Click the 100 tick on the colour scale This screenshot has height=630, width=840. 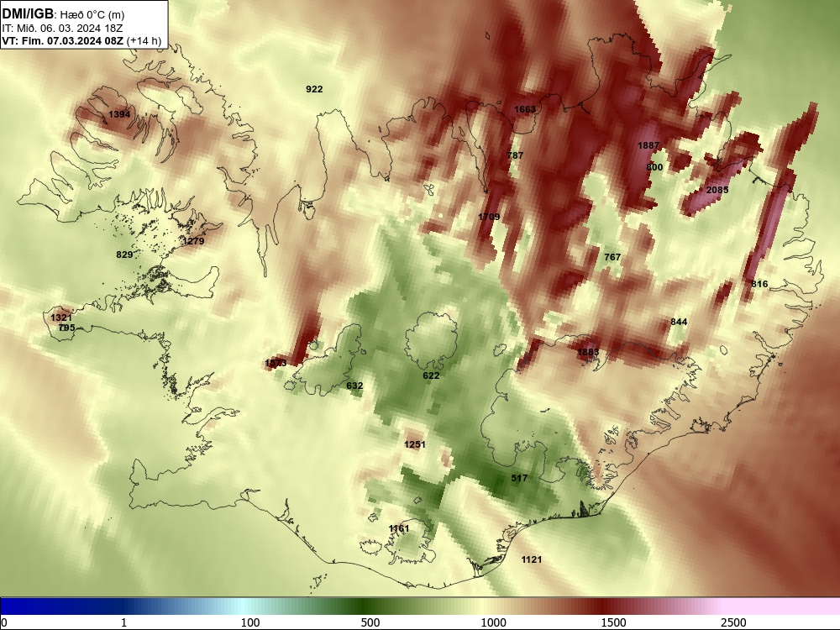click(x=250, y=622)
